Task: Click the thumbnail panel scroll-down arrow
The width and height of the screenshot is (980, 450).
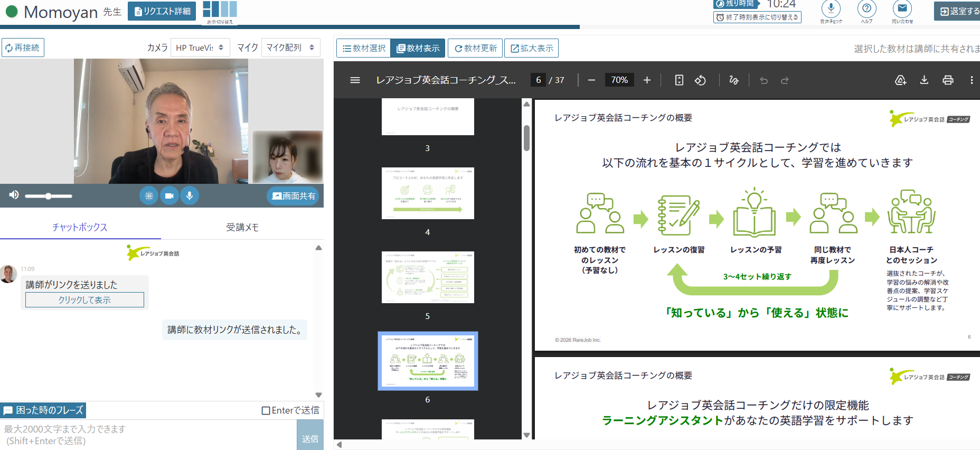Action: click(x=526, y=435)
